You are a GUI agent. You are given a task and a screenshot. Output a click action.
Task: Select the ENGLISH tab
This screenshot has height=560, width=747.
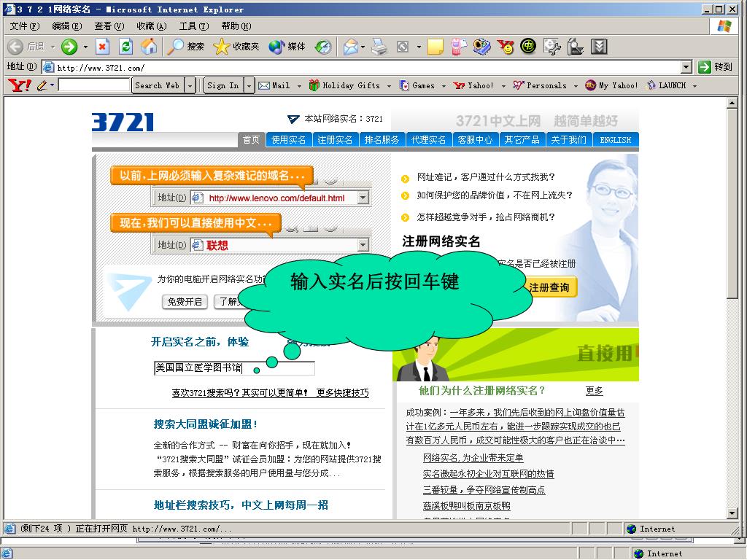(x=616, y=139)
